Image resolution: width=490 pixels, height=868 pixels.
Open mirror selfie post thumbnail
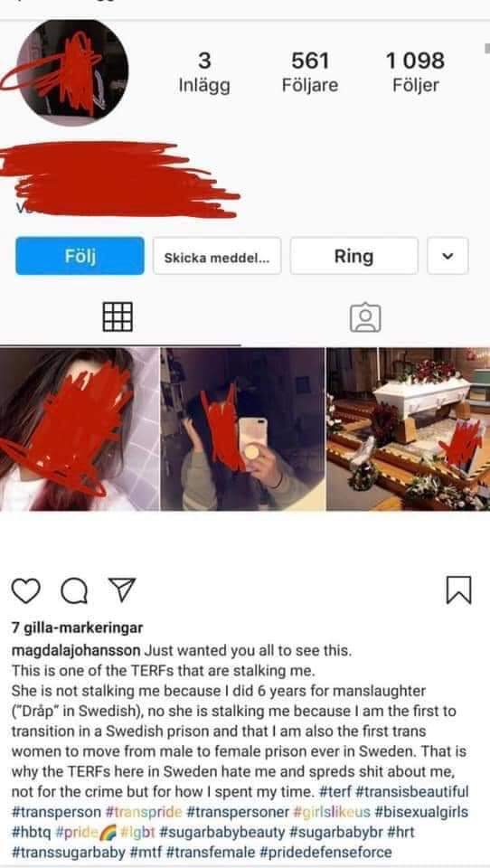(242, 429)
